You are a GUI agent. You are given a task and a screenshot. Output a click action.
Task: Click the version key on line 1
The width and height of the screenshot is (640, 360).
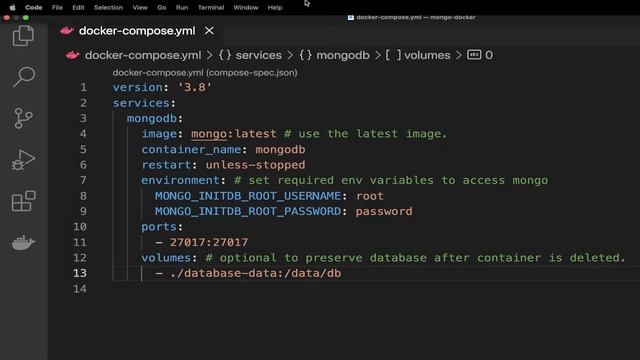(138, 87)
